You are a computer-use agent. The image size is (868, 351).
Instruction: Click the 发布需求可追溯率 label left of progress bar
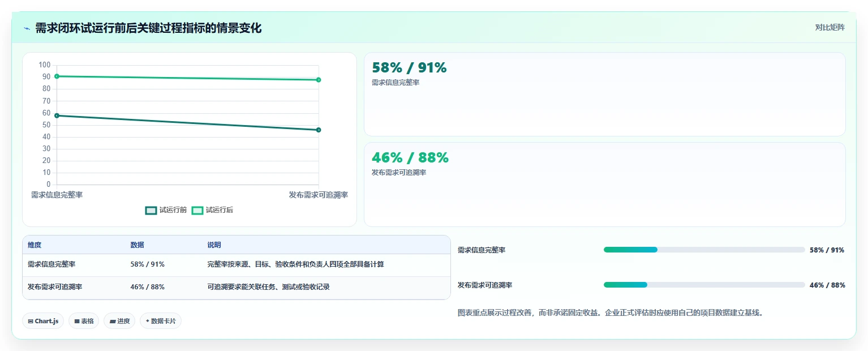tap(485, 285)
